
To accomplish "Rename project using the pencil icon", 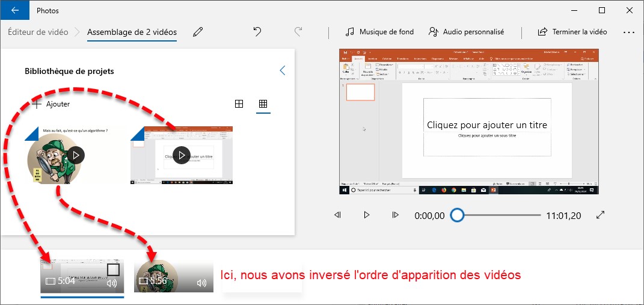I will tap(197, 32).
